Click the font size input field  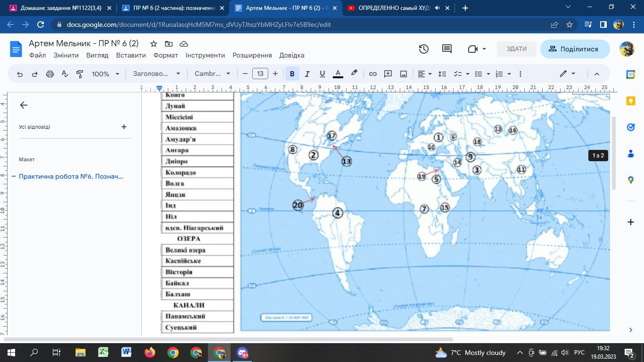[260, 74]
